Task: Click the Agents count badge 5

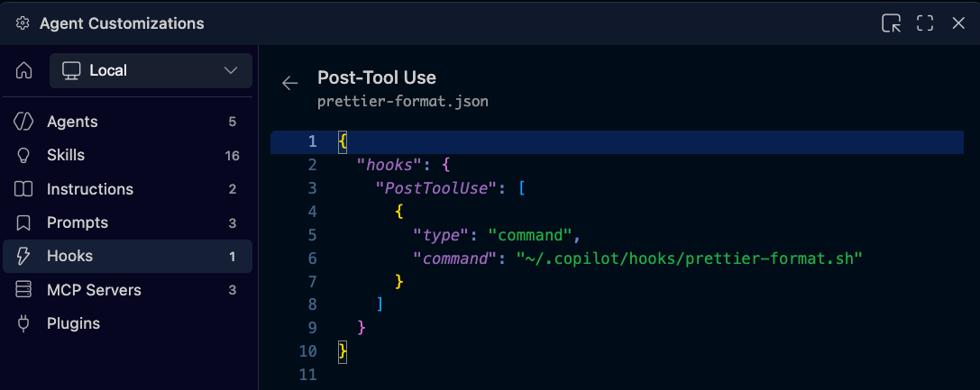Action: (x=233, y=122)
